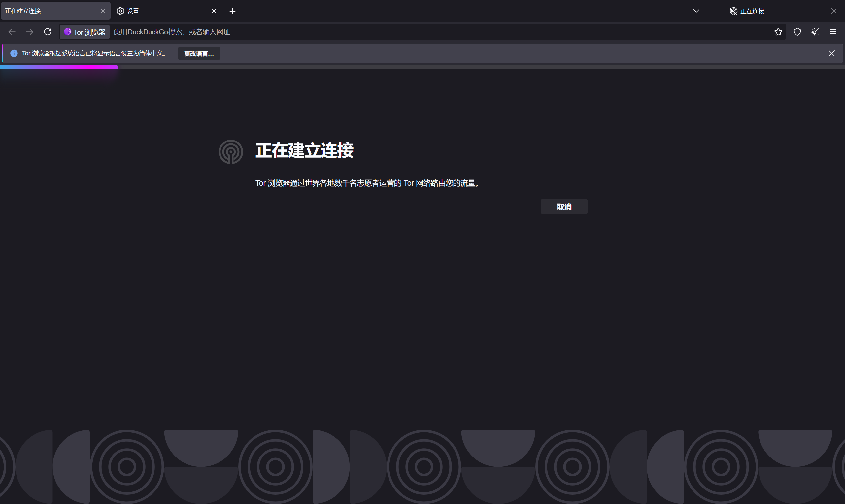
Task: Click the purple connection progress bar
Action: [x=59, y=67]
